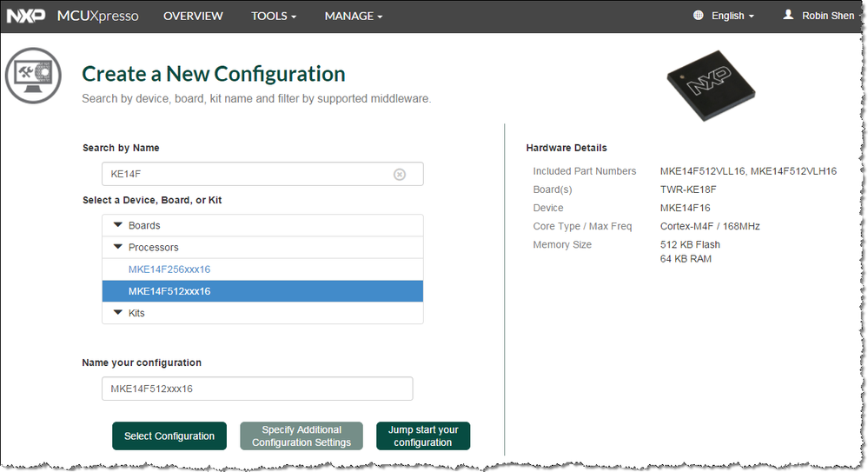Screen dimensions: 868x472
Task: Click the Search by Name input field
Action: (x=262, y=174)
